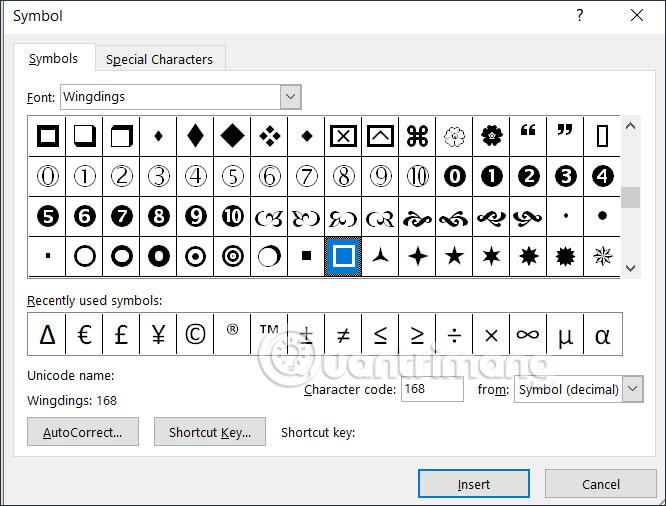666x506 pixels.
Task: Choose the shadowed circle symbol
Action: (x=269, y=256)
